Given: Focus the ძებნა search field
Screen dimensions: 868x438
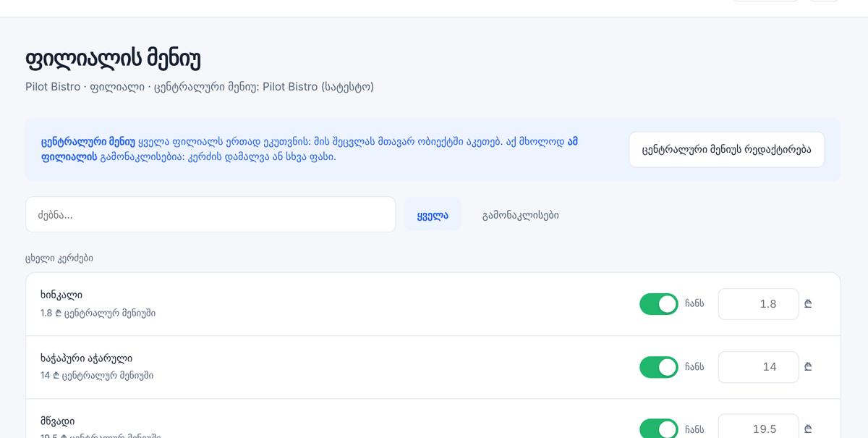Looking at the screenshot, I should tap(210, 214).
